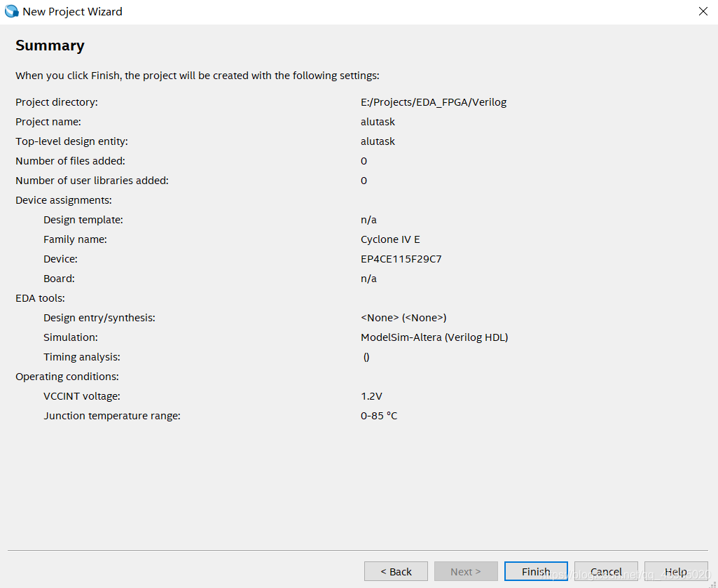Click the Operating conditions section label
Screen dimensions: 718x588
coord(66,376)
